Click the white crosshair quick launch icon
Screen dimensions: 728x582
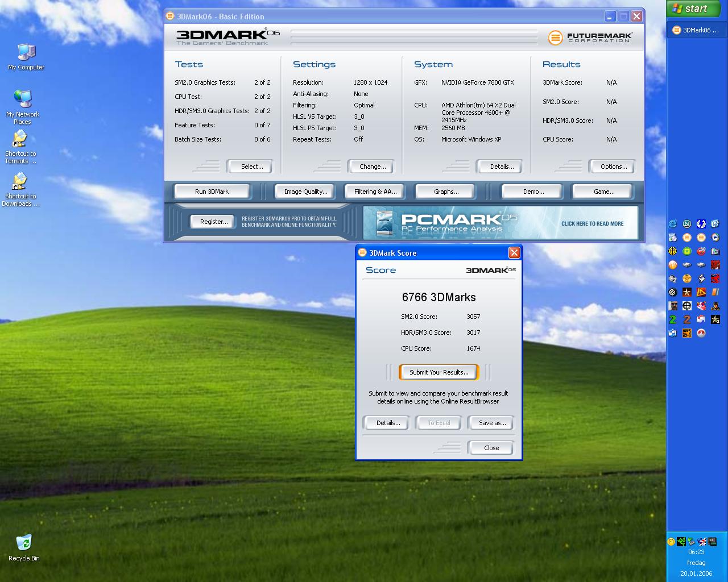(x=687, y=306)
